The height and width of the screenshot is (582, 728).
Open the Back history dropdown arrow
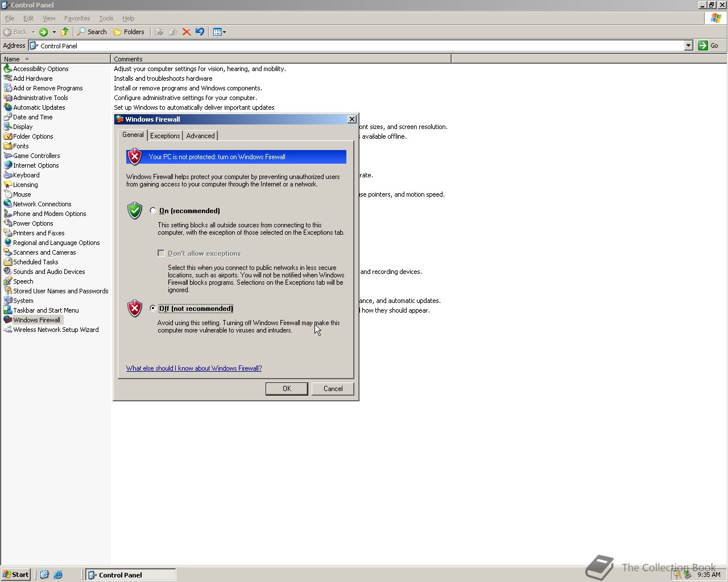(33, 32)
